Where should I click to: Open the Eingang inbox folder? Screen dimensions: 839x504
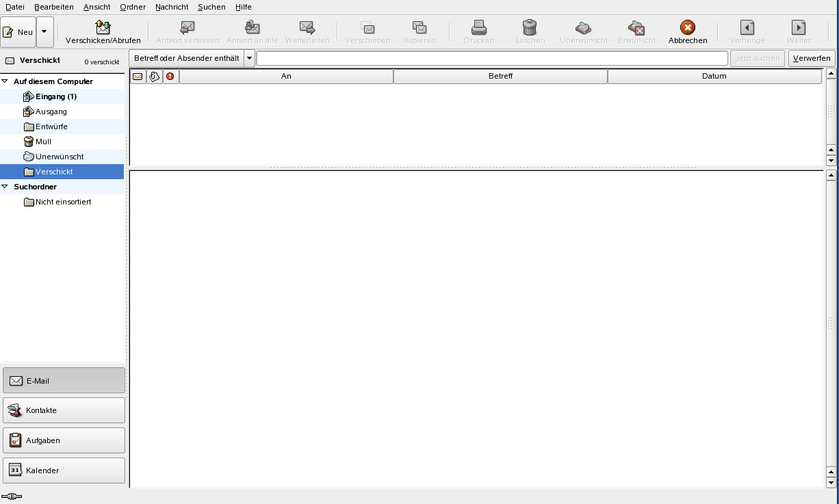(x=55, y=96)
